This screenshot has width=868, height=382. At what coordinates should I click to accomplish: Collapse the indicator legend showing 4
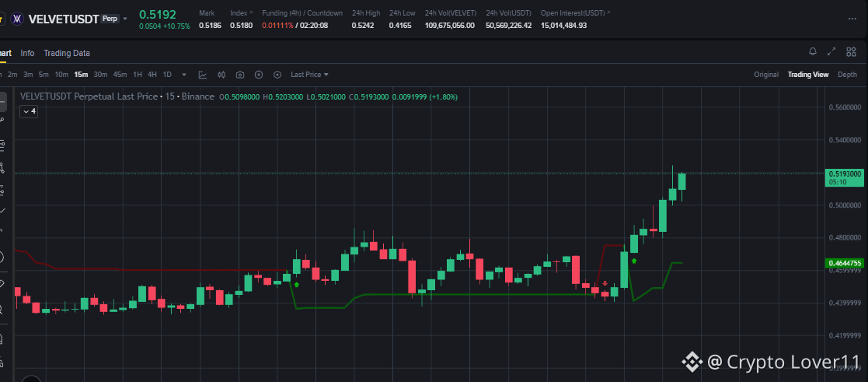(30, 111)
